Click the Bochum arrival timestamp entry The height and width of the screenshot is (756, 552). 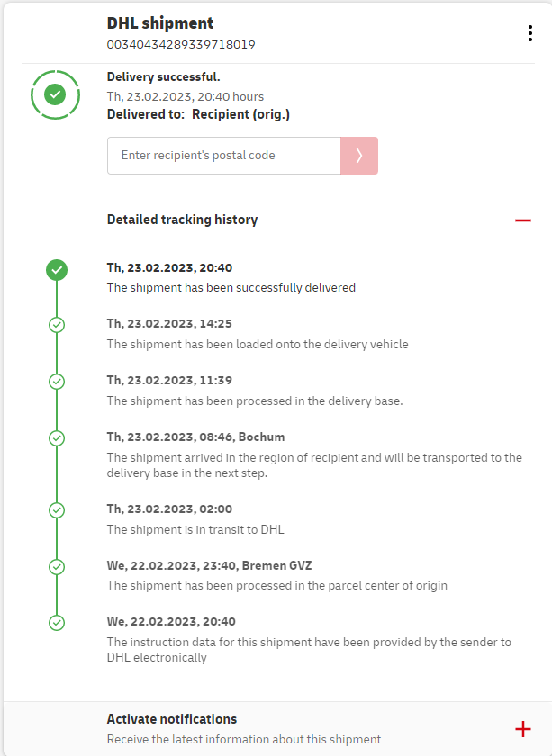pos(195,437)
